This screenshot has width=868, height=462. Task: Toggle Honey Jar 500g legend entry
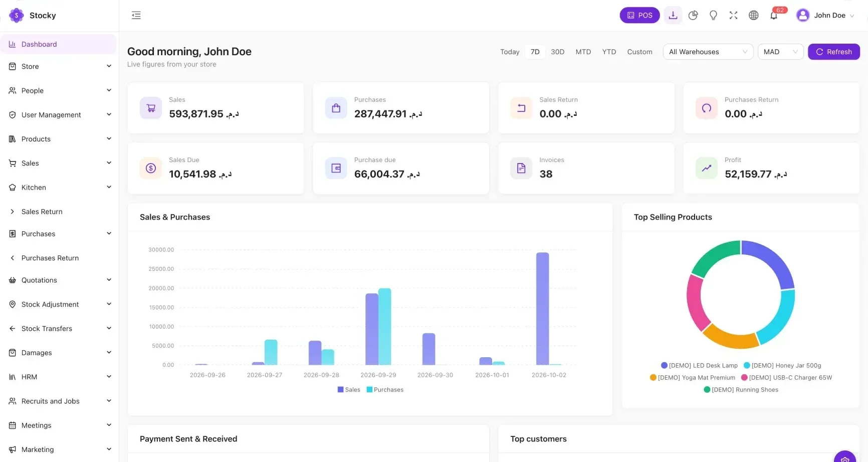pyautogui.click(x=782, y=366)
